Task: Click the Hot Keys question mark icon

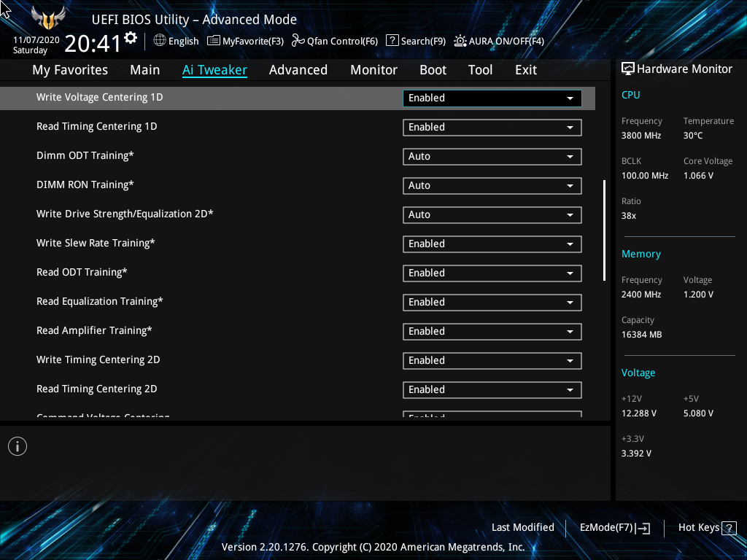Action: coord(729,528)
